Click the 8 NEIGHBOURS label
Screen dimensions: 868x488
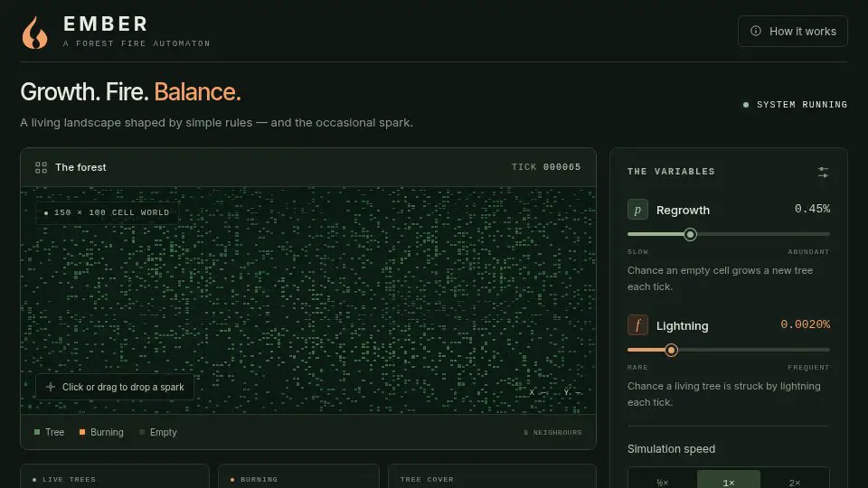(552, 433)
